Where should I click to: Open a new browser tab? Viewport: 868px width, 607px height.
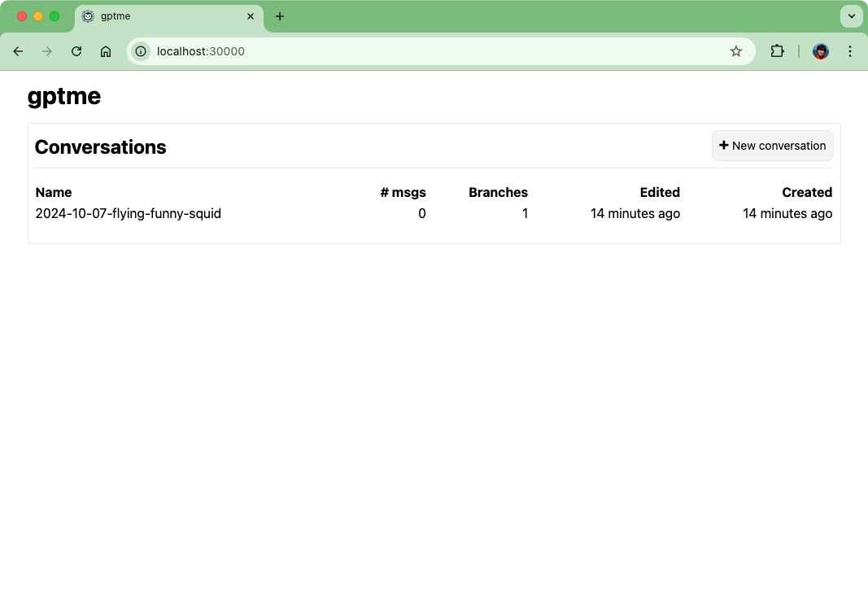(x=280, y=16)
